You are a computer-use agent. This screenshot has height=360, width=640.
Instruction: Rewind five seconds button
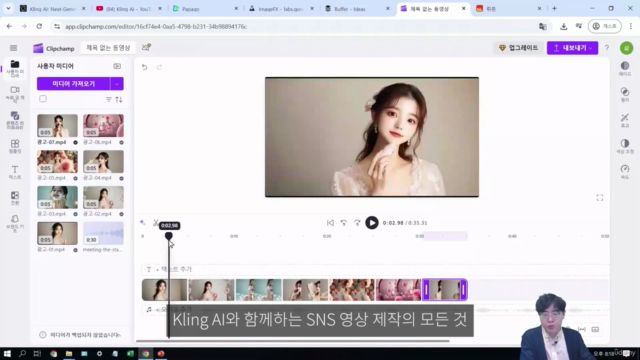344,223
